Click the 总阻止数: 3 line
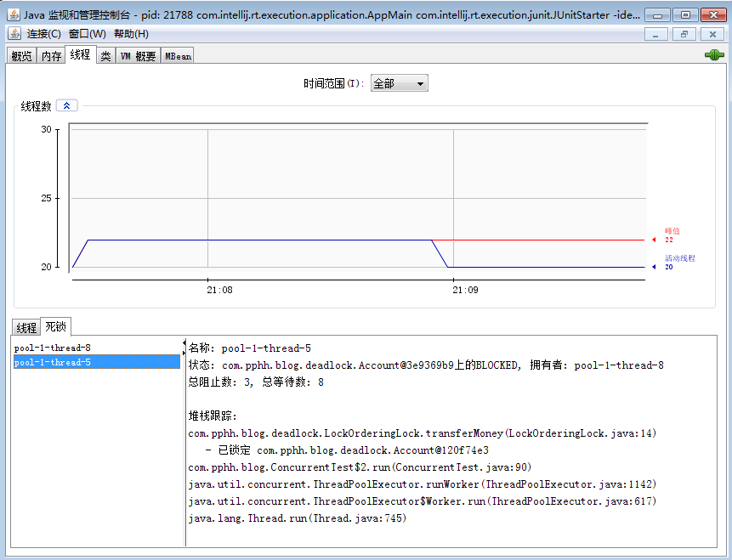 point(256,382)
